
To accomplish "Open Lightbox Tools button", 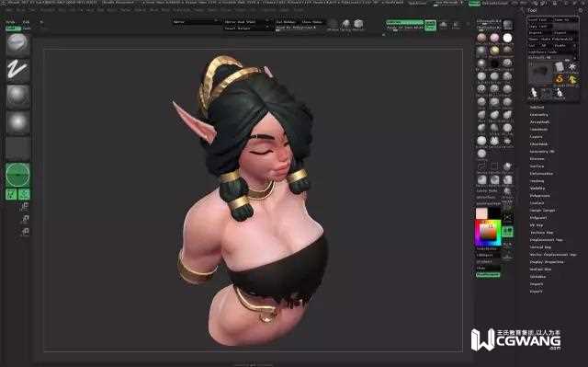I will [x=553, y=52].
